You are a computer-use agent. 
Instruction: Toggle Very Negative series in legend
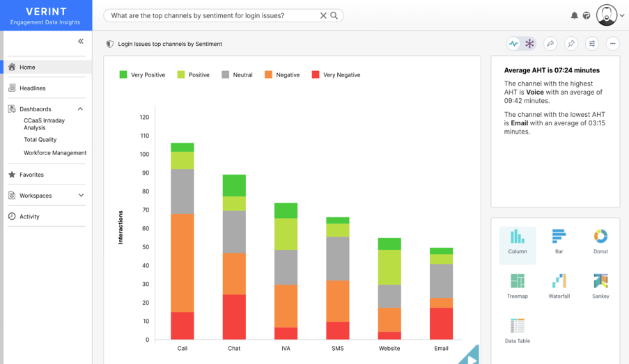pyautogui.click(x=336, y=74)
